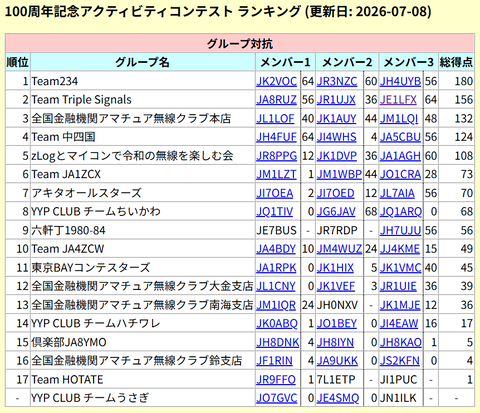
Task: Open callsign link JH8DNK
Action: point(278,343)
